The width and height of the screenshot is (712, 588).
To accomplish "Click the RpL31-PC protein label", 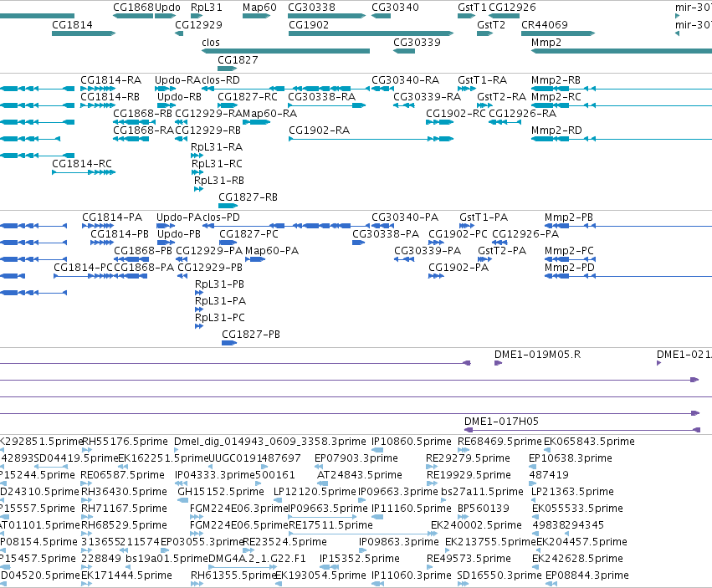I will click(x=220, y=317).
